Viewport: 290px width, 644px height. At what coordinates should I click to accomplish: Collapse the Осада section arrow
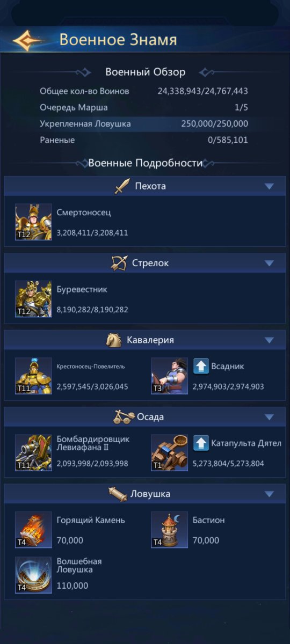(270, 417)
